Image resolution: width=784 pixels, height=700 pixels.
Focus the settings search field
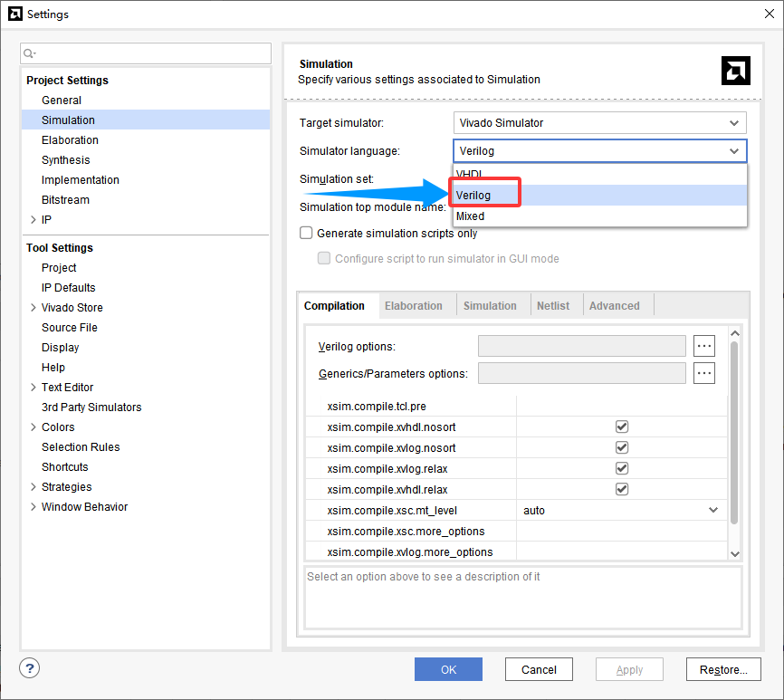click(146, 53)
